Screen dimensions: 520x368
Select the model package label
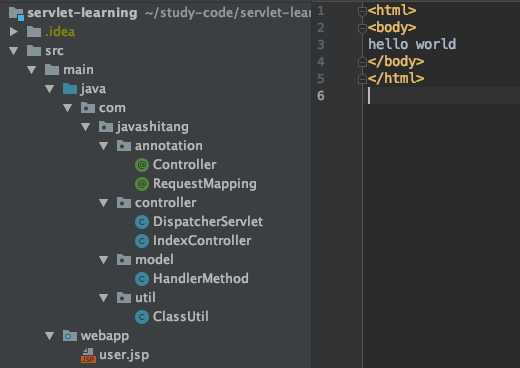point(154,260)
